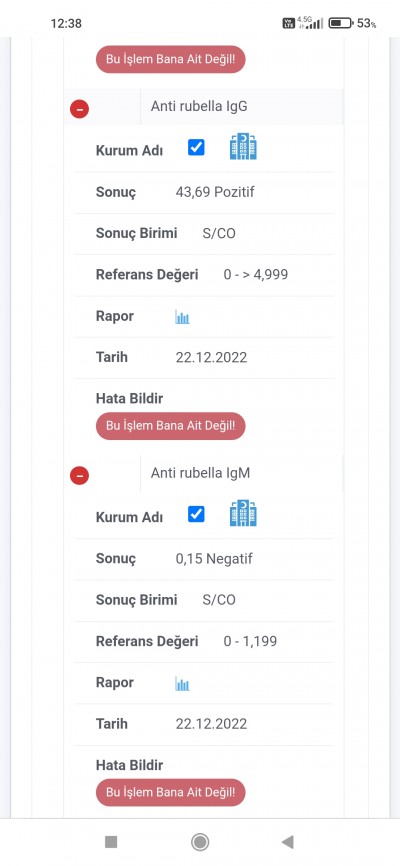The width and height of the screenshot is (400, 866).
Task: Report error under Anti rubella IgM section
Action: (x=170, y=793)
